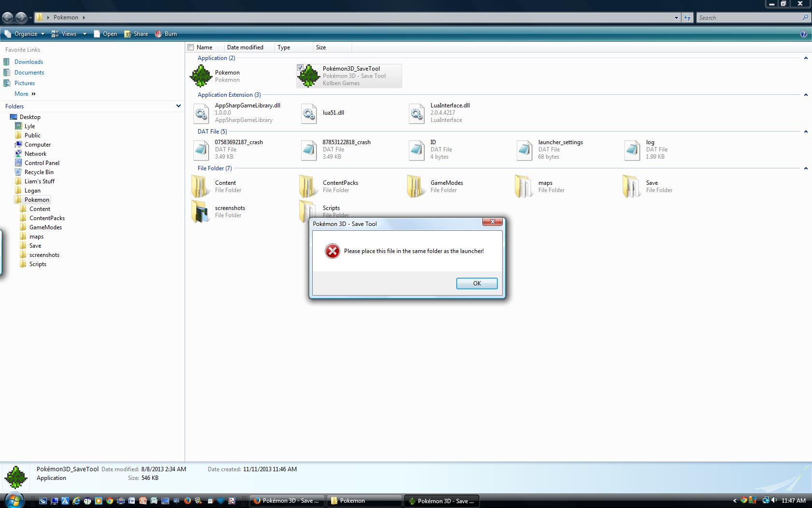812x508 pixels.
Task: Select Liam's Stuff in the folder tree
Action: [x=40, y=181]
